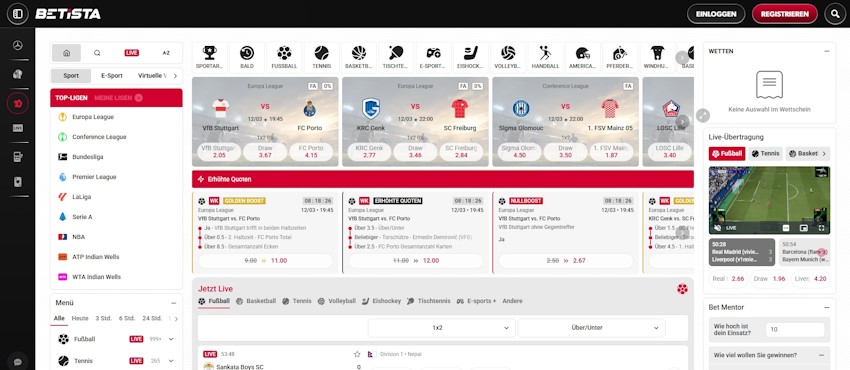This screenshot has width=850, height=370.
Task: Click the search icon in the sports panel
Action: pyautogui.click(x=97, y=53)
